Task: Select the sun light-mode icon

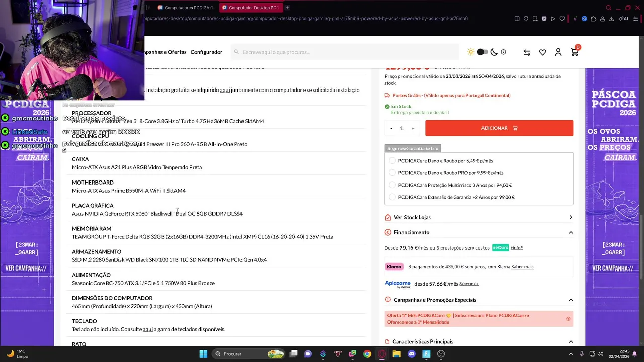Action: coord(470,52)
